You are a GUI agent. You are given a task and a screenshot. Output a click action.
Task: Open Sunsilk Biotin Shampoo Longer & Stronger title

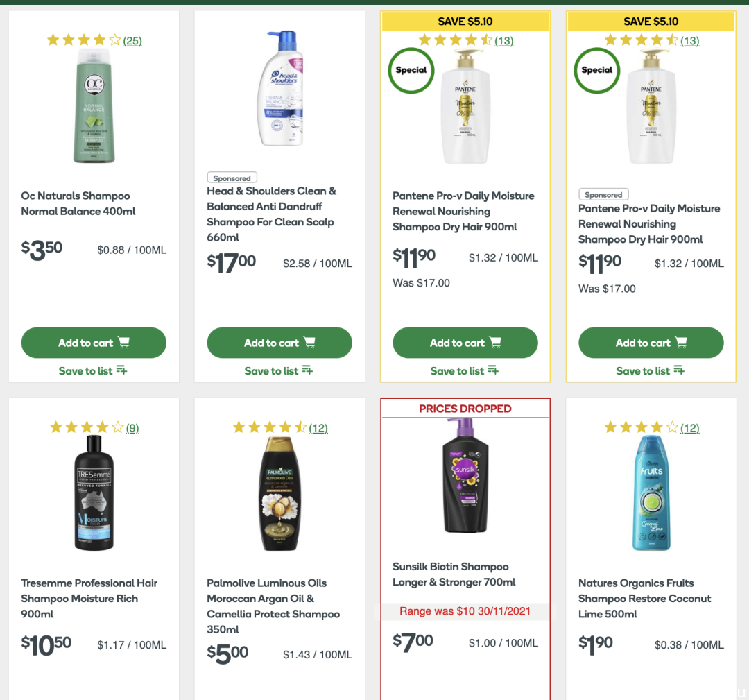[454, 574]
